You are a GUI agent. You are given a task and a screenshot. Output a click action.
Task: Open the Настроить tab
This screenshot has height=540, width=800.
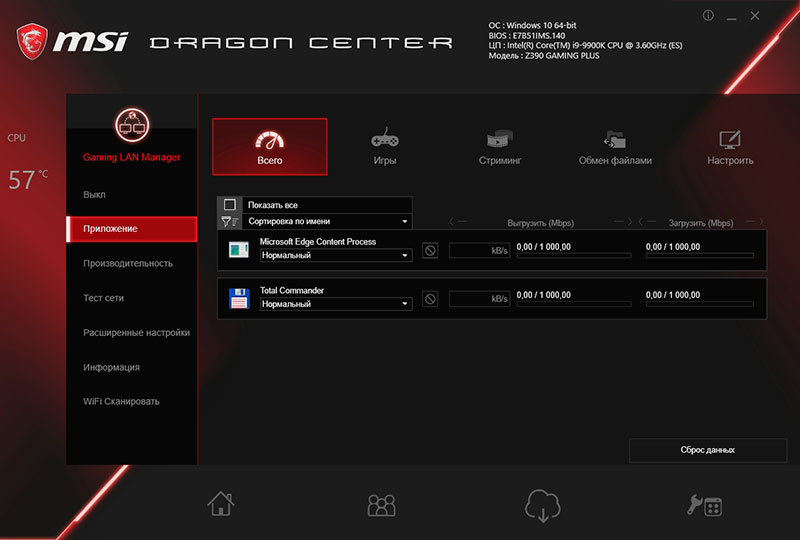point(730,147)
